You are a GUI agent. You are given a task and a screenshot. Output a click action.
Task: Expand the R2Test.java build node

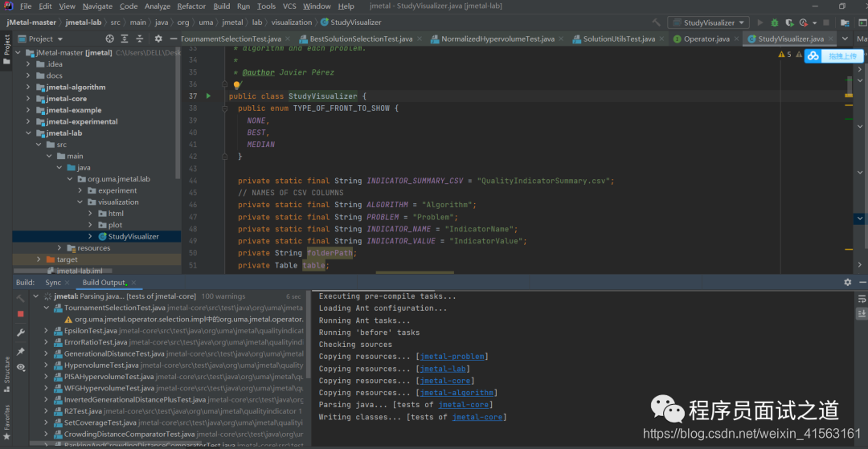pyautogui.click(x=47, y=410)
